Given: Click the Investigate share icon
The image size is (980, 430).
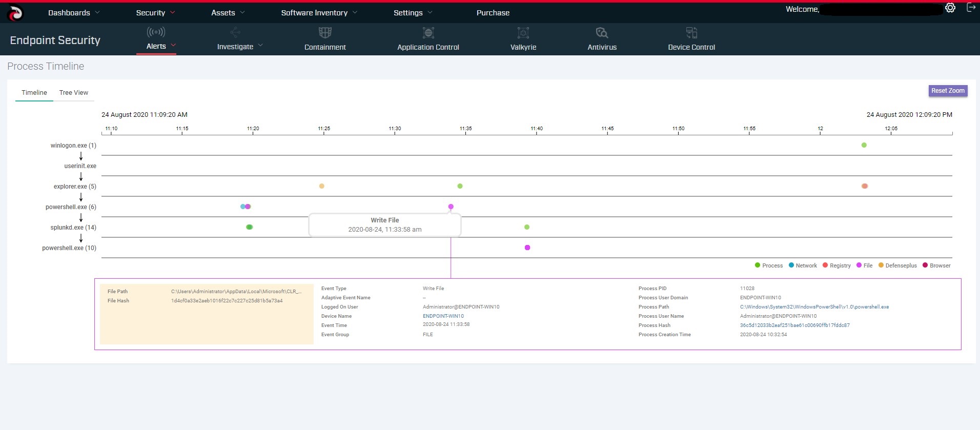Looking at the screenshot, I should pos(235,33).
